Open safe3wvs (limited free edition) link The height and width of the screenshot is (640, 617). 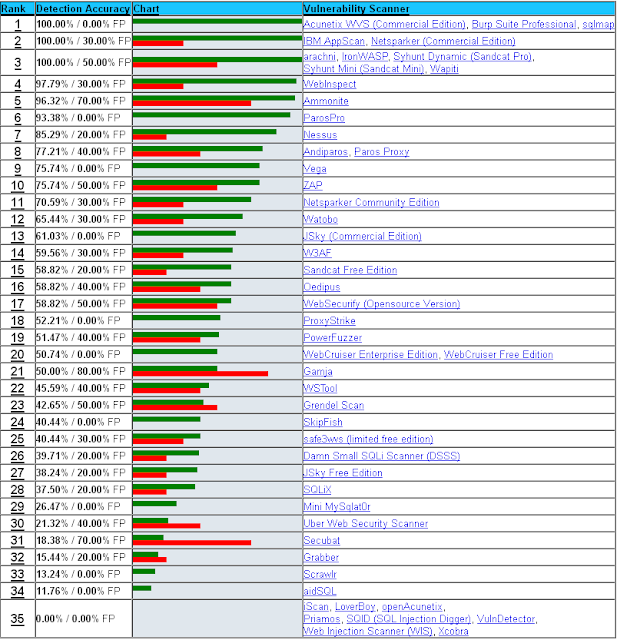click(368, 439)
